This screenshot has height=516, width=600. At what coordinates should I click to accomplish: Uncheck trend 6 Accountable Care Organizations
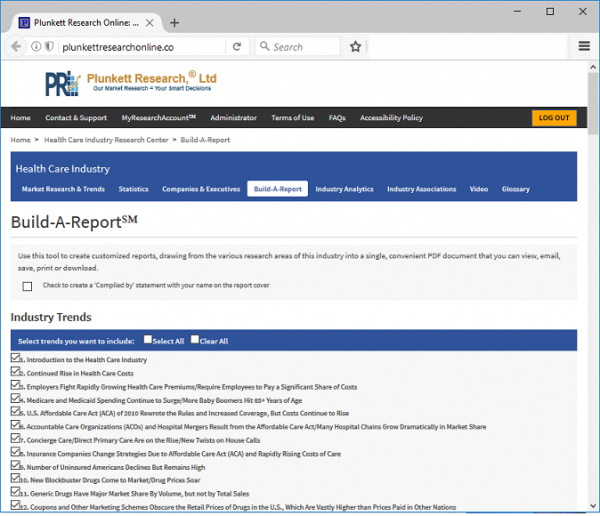(15, 425)
